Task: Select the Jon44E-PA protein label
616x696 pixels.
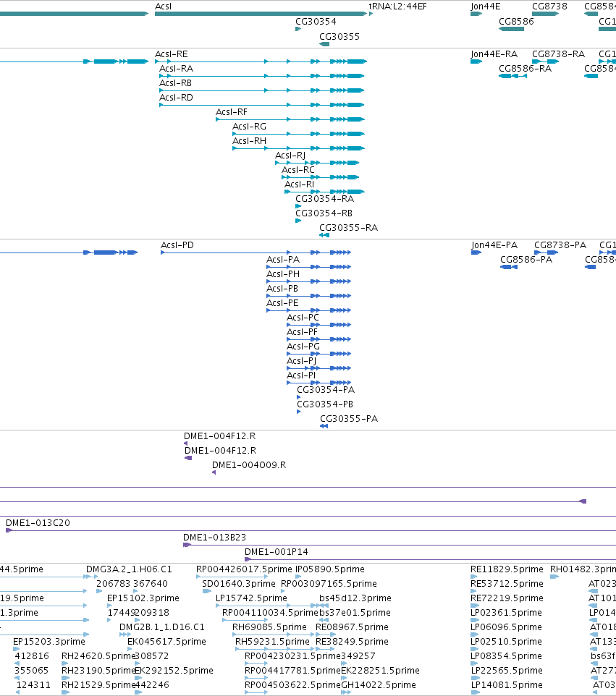Action: click(494, 245)
